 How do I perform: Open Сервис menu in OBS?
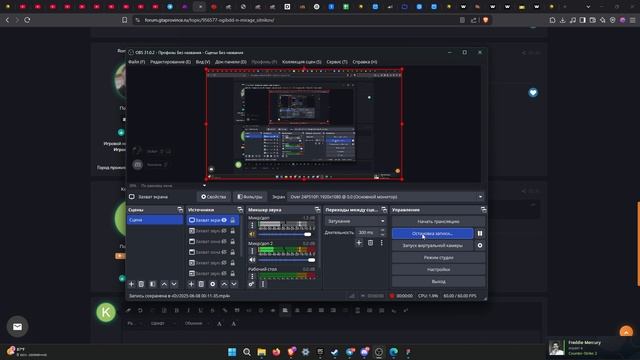click(x=337, y=62)
